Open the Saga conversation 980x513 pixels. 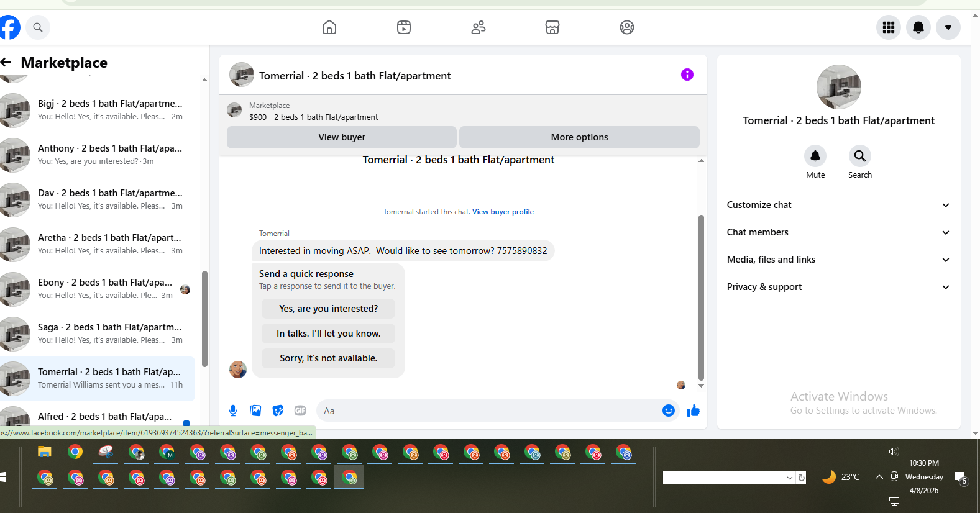pyautogui.click(x=98, y=334)
